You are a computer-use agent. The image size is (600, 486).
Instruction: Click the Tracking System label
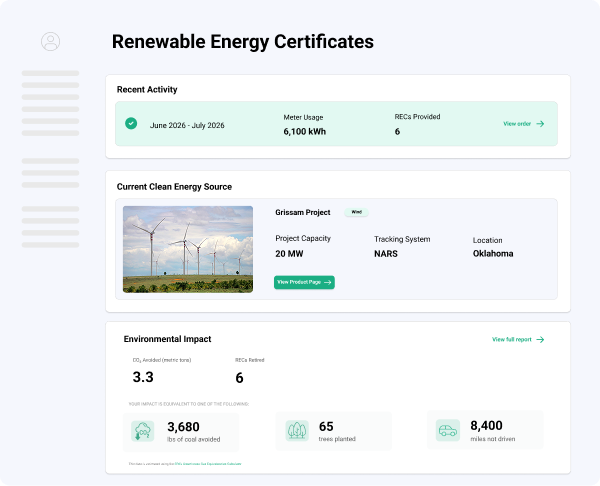(x=402, y=239)
